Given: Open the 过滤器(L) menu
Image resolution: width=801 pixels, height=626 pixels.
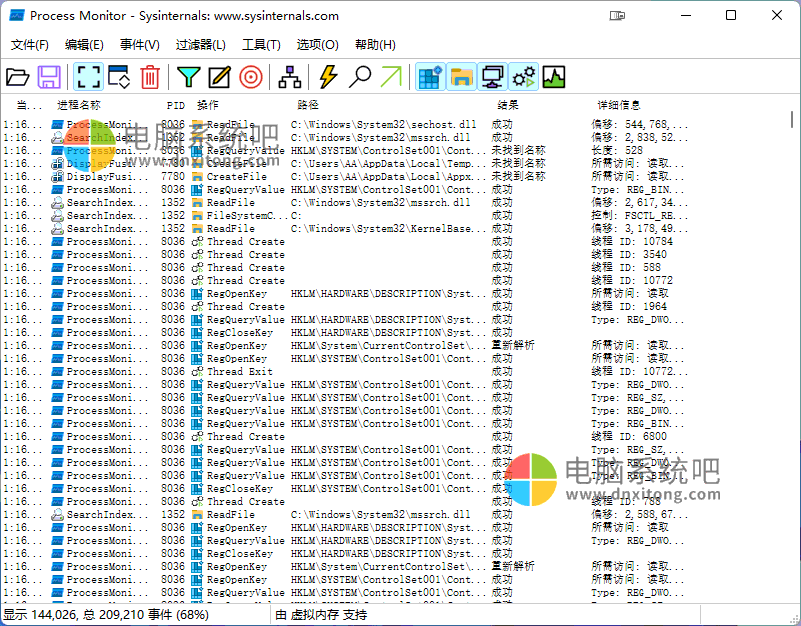Looking at the screenshot, I should [x=201, y=45].
